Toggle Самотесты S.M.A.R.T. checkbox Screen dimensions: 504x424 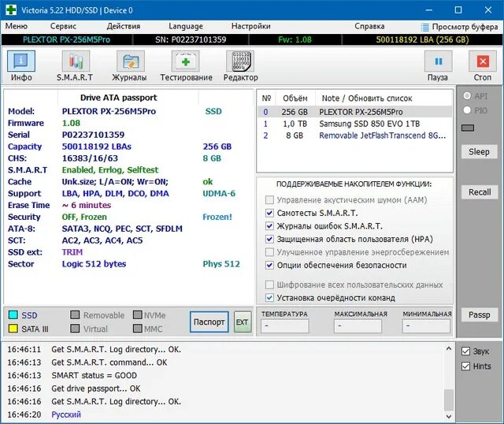269,213
